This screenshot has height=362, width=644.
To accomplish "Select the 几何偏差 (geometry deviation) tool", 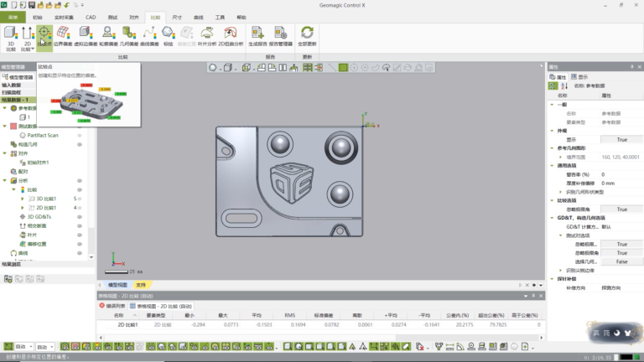I will click(x=129, y=36).
